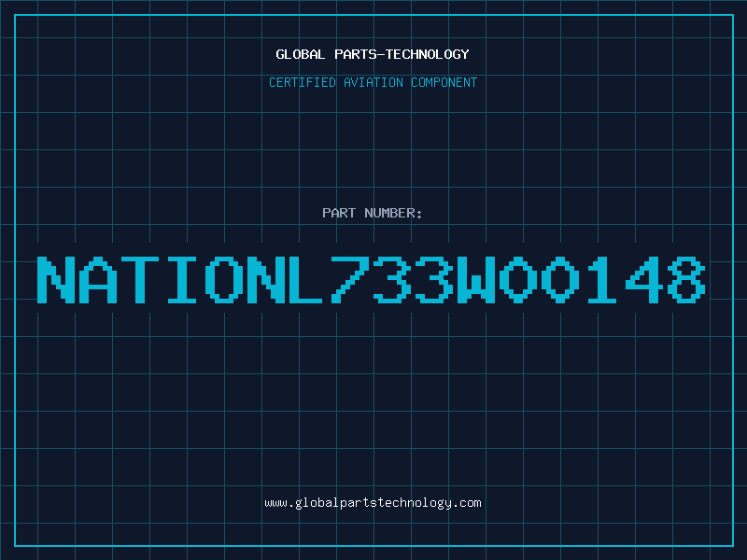Viewport: 747px width, 560px height.
Task: Click the www.globalpartstechnology.com website link
Action: tap(373, 503)
